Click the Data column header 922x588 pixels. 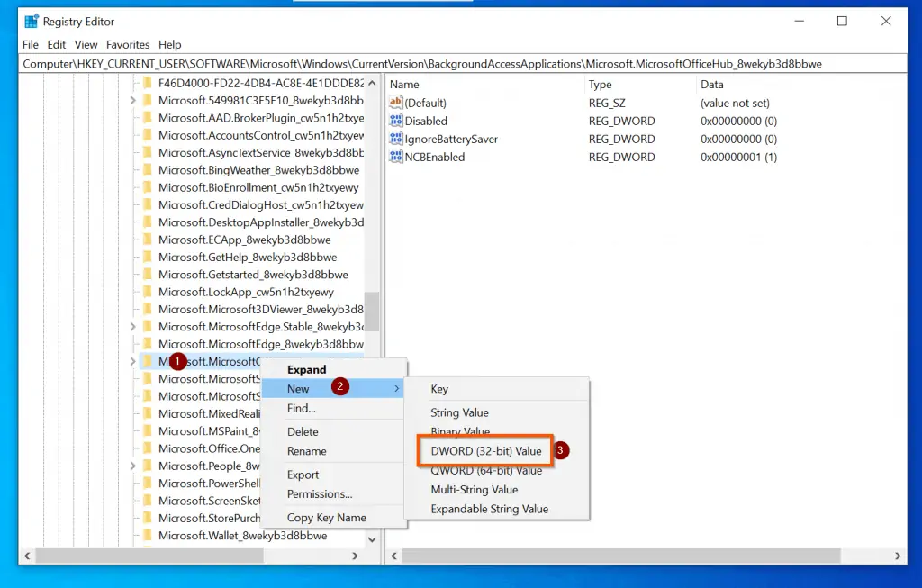pos(711,84)
